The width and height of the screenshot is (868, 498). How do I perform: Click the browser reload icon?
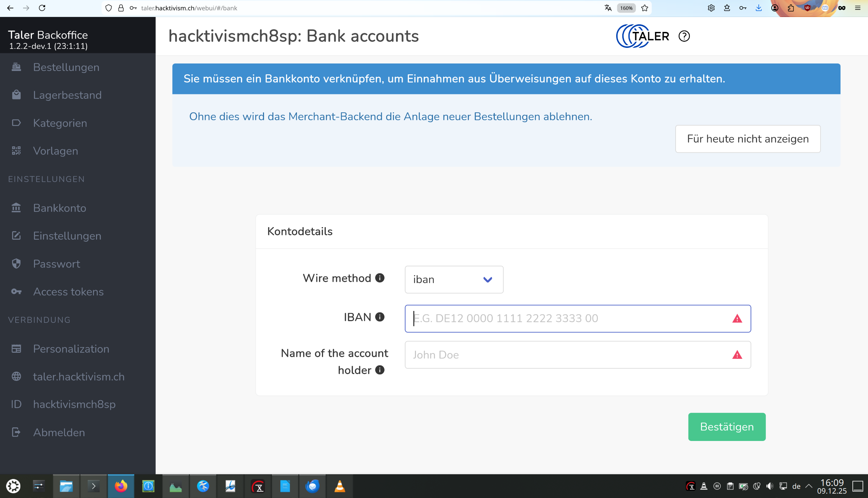click(x=42, y=8)
